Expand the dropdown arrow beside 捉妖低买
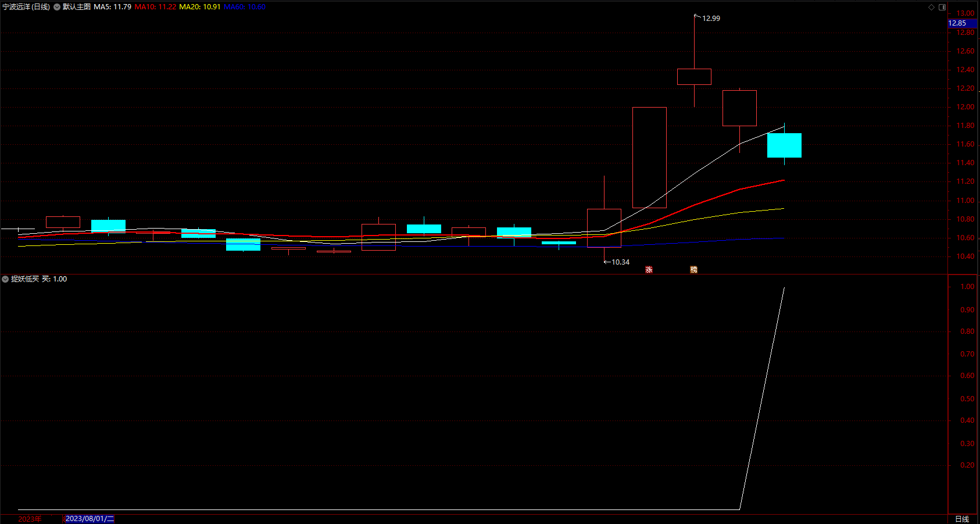Image resolution: width=980 pixels, height=524 pixels. pyautogui.click(x=5, y=279)
